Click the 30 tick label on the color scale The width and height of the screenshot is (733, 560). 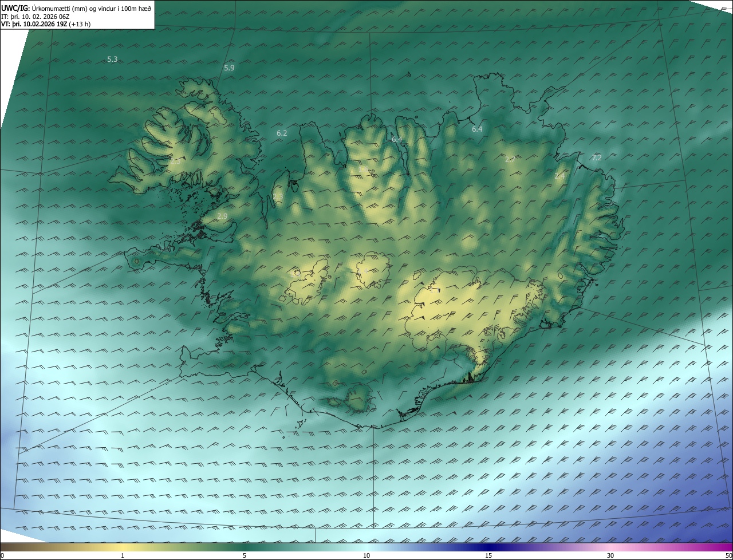click(x=610, y=555)
